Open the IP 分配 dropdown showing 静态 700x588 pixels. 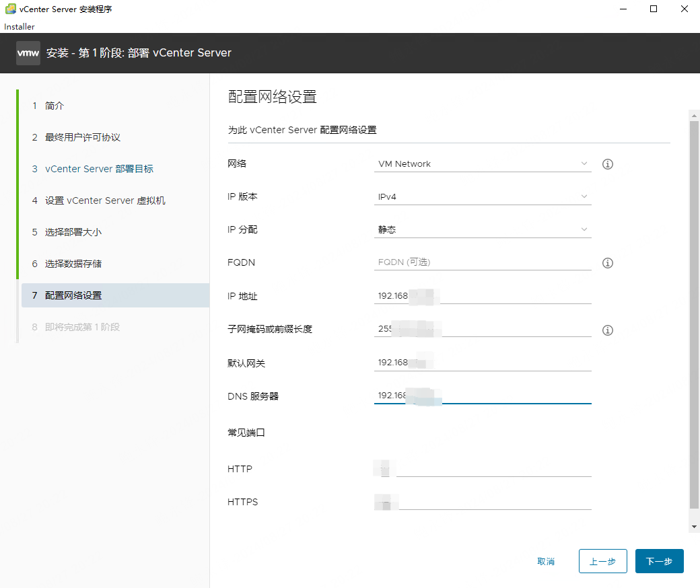[x=483, y=230]
